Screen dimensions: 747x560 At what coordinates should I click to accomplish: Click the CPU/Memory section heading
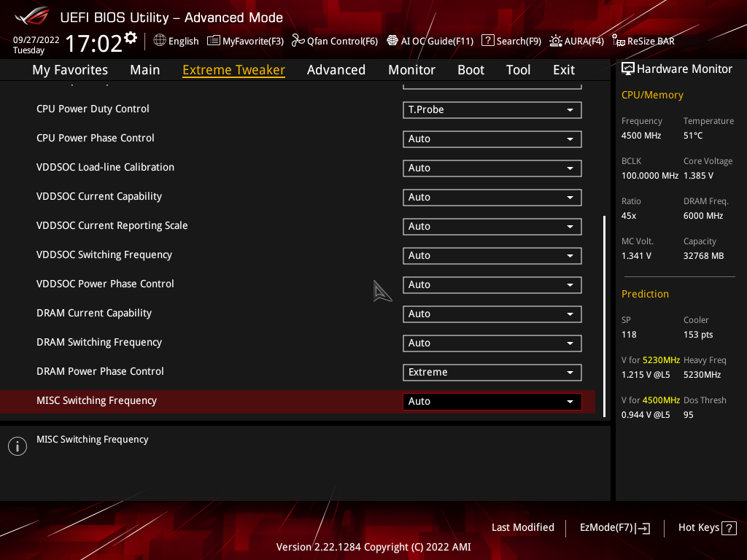(652, 96)
